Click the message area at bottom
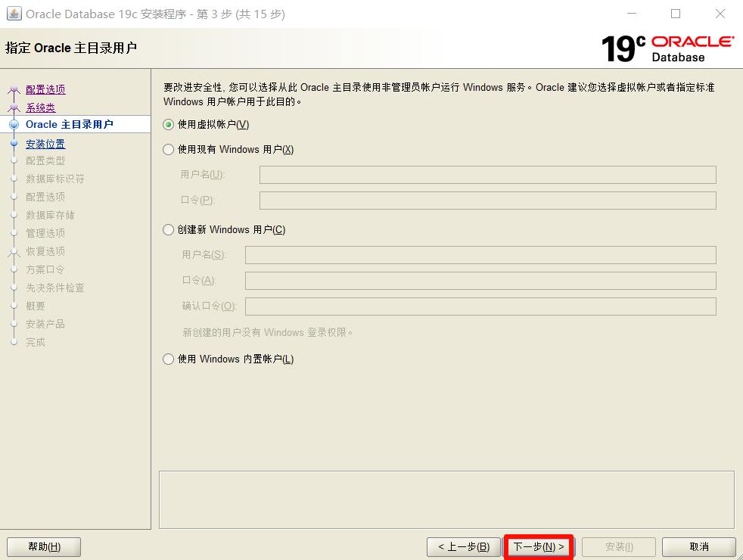 click(446, 499)
